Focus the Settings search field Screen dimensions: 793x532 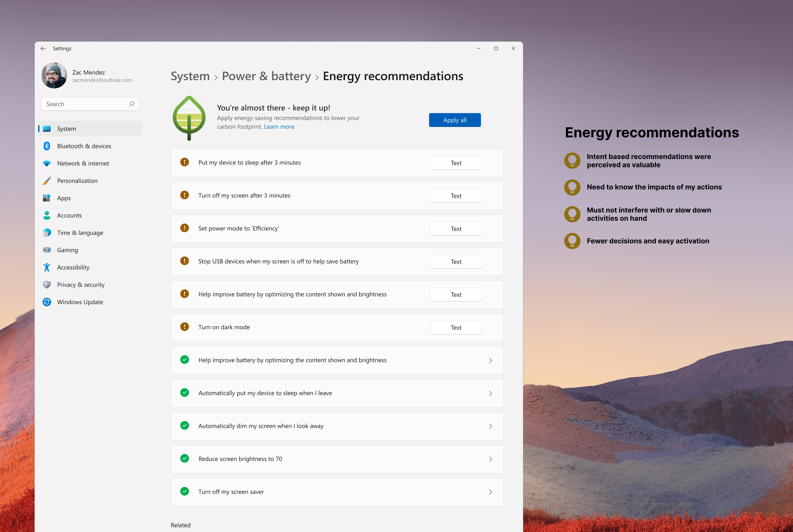point(90,104)
